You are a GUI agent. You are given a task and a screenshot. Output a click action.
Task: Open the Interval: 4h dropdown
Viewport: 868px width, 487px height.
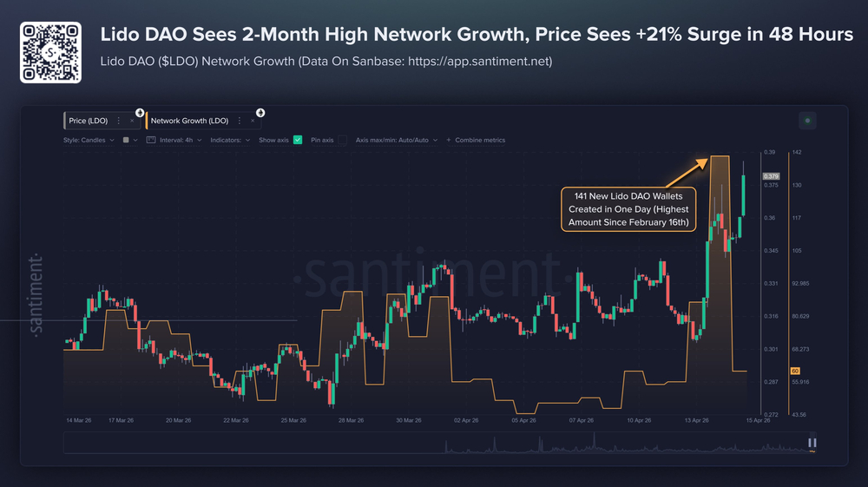point(181,140)
